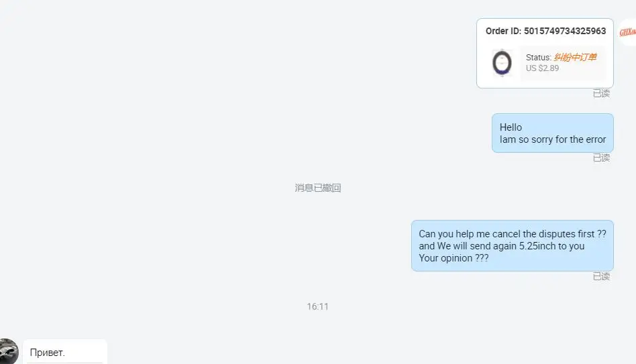
Task: Select the 已读 receipt under the Hello message
Action: 601,158
